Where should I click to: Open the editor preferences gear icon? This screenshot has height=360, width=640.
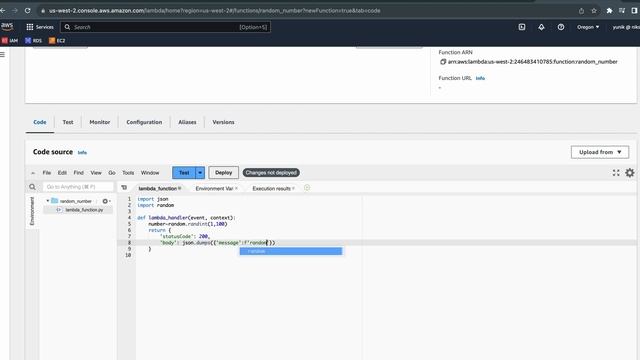(x=630, y=173)
